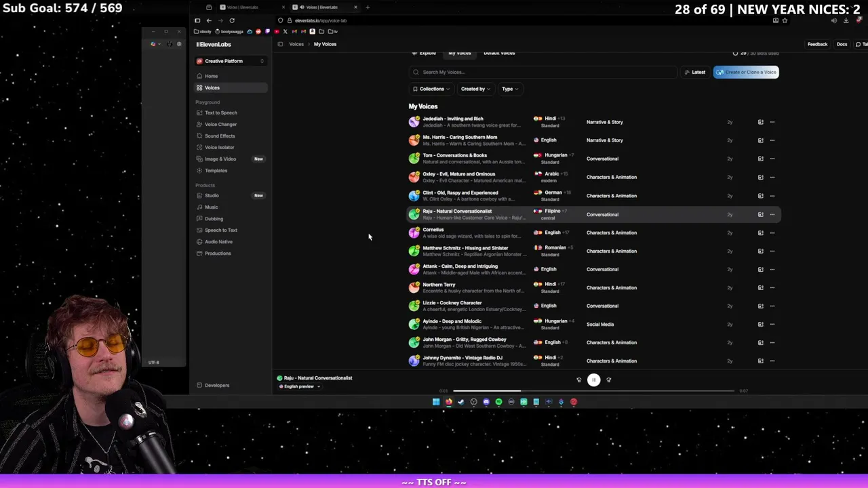Switch to the My Voices tab

459,53
